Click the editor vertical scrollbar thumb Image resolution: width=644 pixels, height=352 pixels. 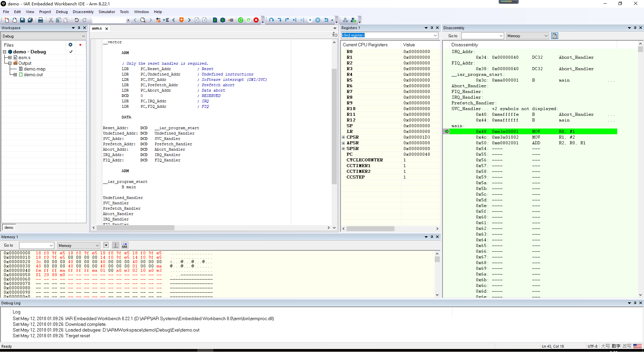click(x=334, y=127)
